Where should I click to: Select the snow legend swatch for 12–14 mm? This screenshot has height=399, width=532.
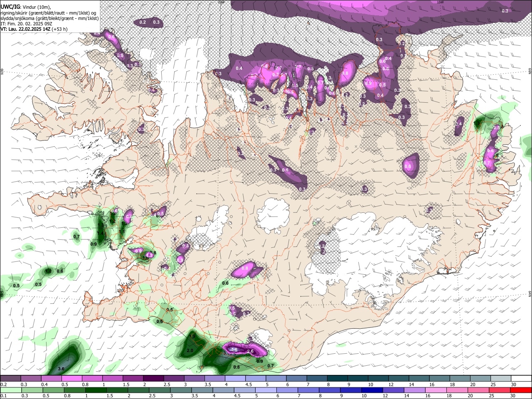pos(399,379)
